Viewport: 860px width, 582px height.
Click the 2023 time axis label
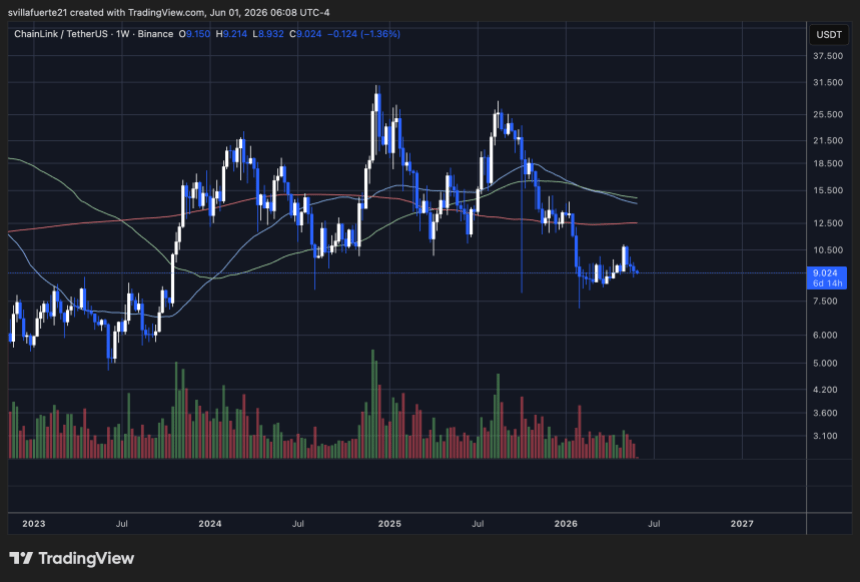click(34, 524)
